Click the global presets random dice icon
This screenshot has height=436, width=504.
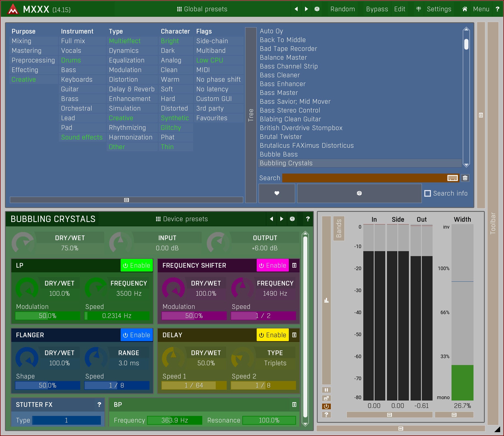click(x=317, y=9)
